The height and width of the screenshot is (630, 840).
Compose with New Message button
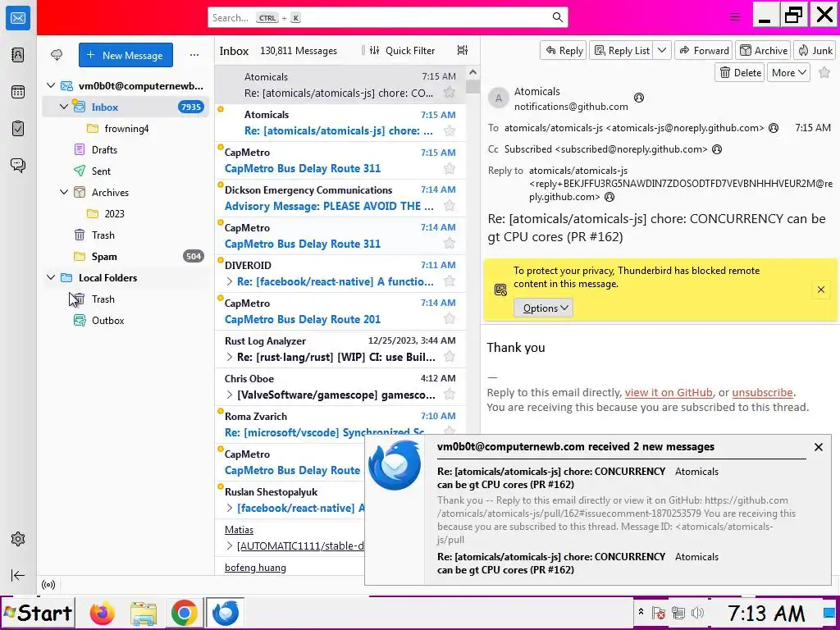pos(126,55)
